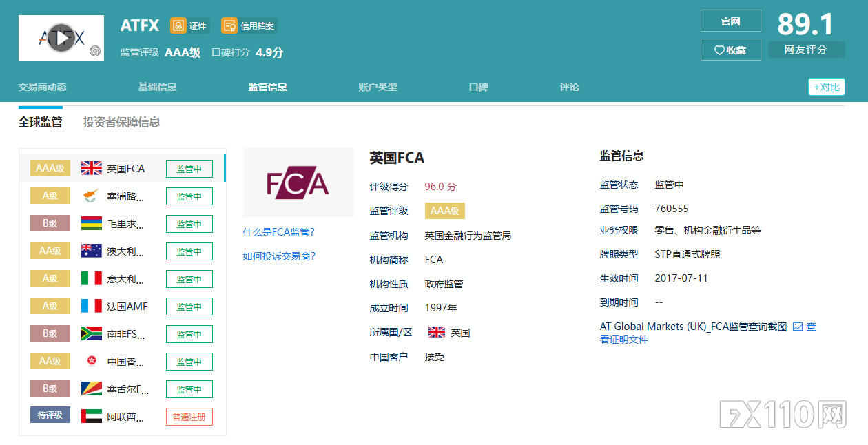This screenshot has width=868, height=445.
Task: Click 监管中 status button for 塞浦路 row
Action: [189, 196]
